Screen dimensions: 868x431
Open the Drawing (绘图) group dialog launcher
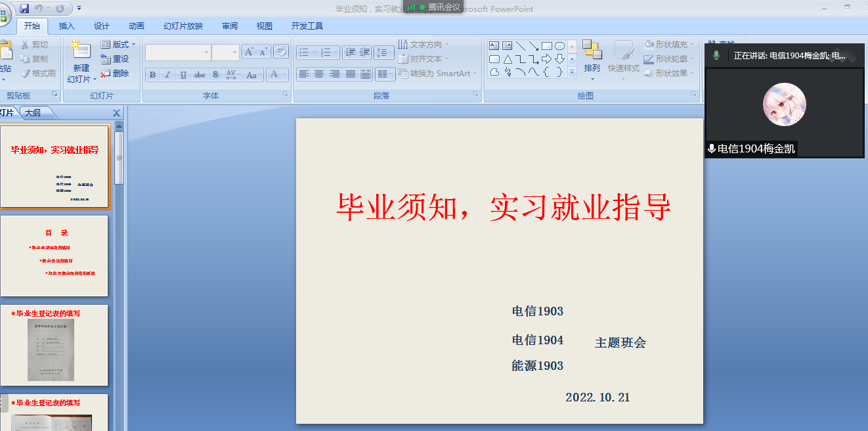(x=693, y=95)
